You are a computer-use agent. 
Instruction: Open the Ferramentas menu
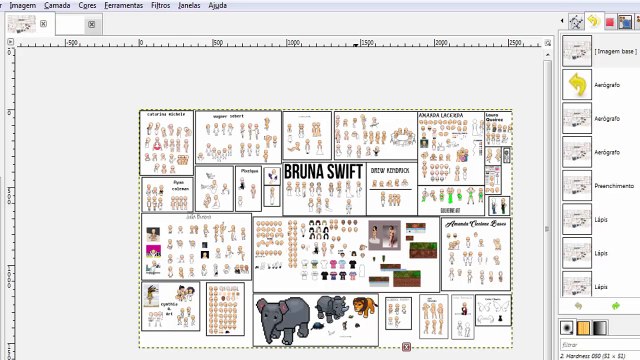[x=124, y=5]
